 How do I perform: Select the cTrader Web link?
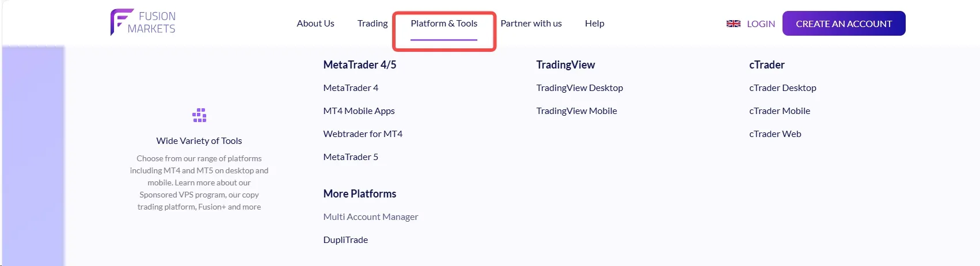click(775, 134)
